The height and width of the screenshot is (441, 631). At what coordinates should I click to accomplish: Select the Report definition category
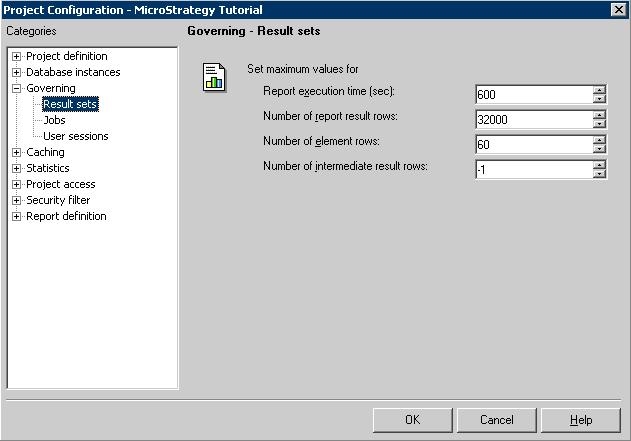coord(66,216)
